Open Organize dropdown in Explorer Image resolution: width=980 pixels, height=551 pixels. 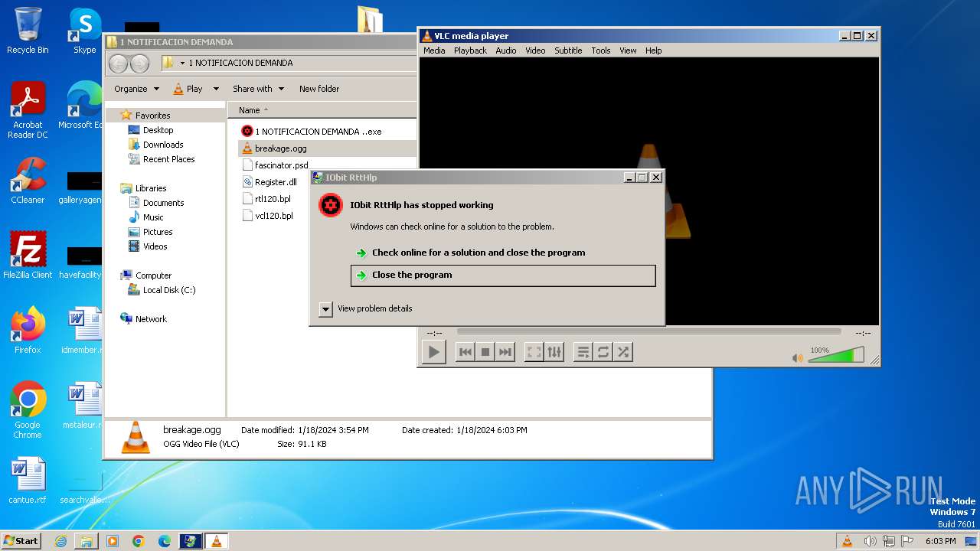tap(137, 89)
